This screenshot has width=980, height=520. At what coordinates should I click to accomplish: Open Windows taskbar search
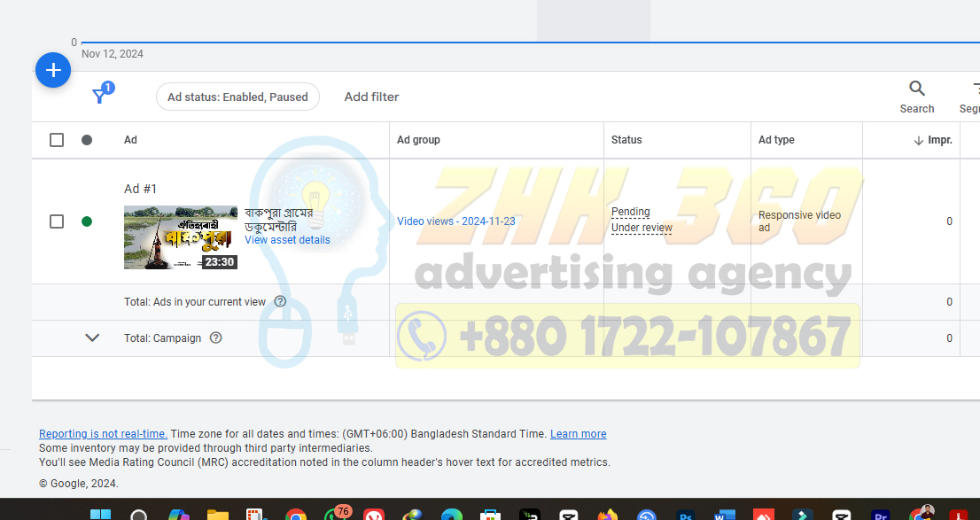tap(138, 515)
